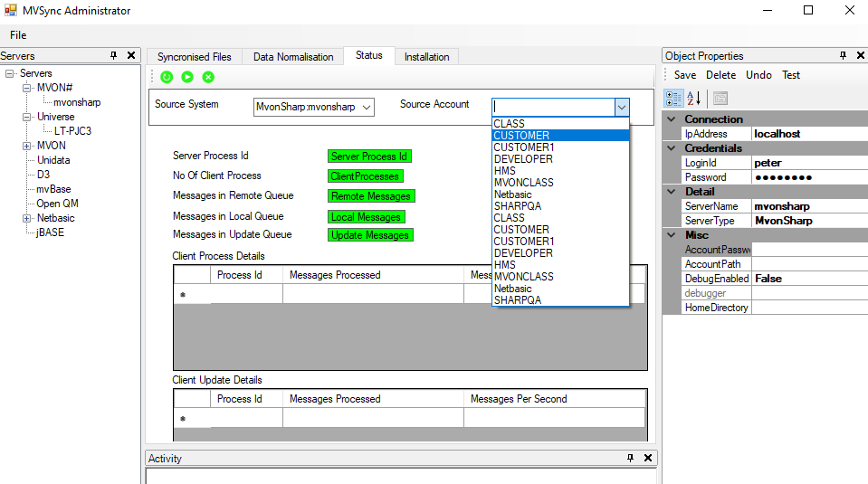The height and width of the screenshot is (484, 868).
Task: Click the green play start icon
Action: 187,77
